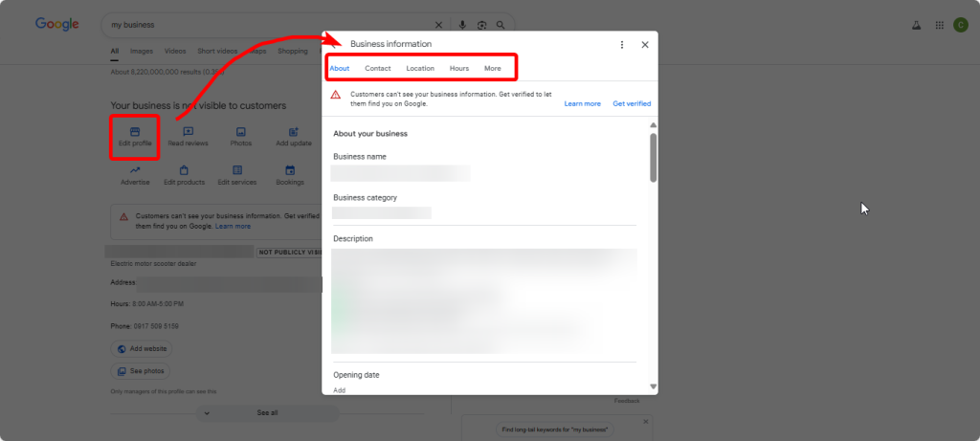980x441 pixels.
Task: Open Edit products shortcut
Action: point(185,175)
